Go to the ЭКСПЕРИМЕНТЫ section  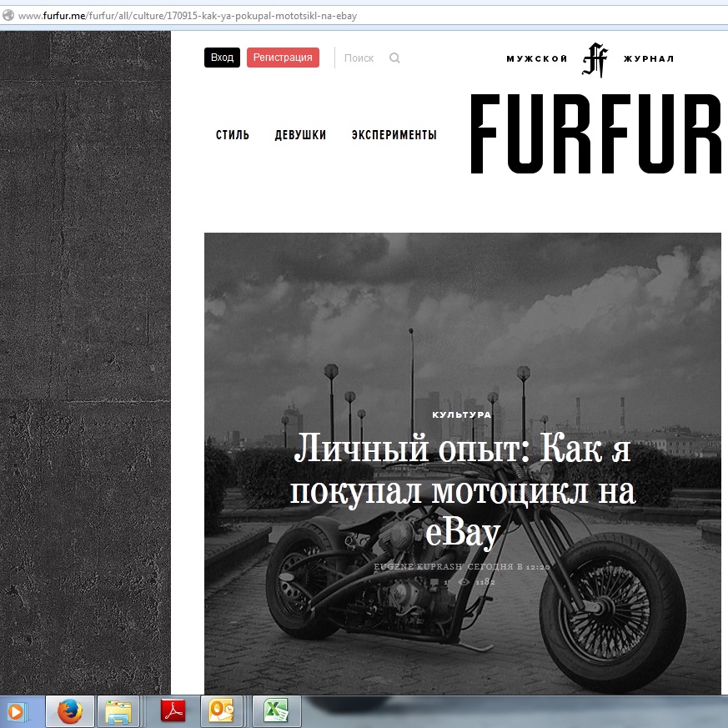tap(394, 135)
